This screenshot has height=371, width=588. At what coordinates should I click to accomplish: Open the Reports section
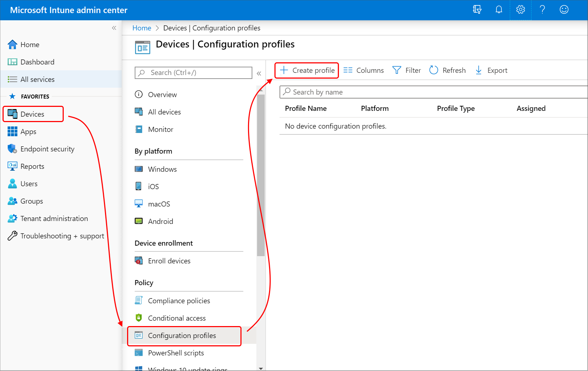32,166
